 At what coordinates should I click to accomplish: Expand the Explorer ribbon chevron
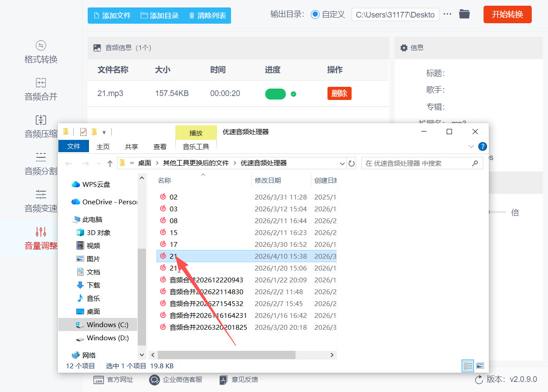(x=471, y=146)
